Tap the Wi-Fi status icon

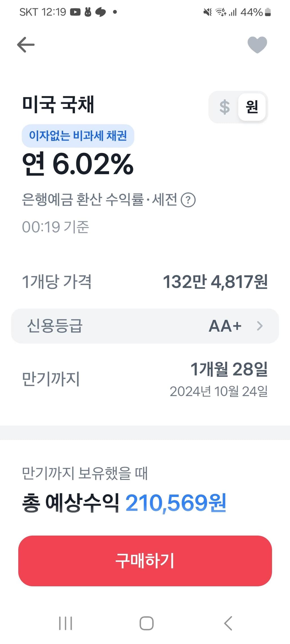220,12
